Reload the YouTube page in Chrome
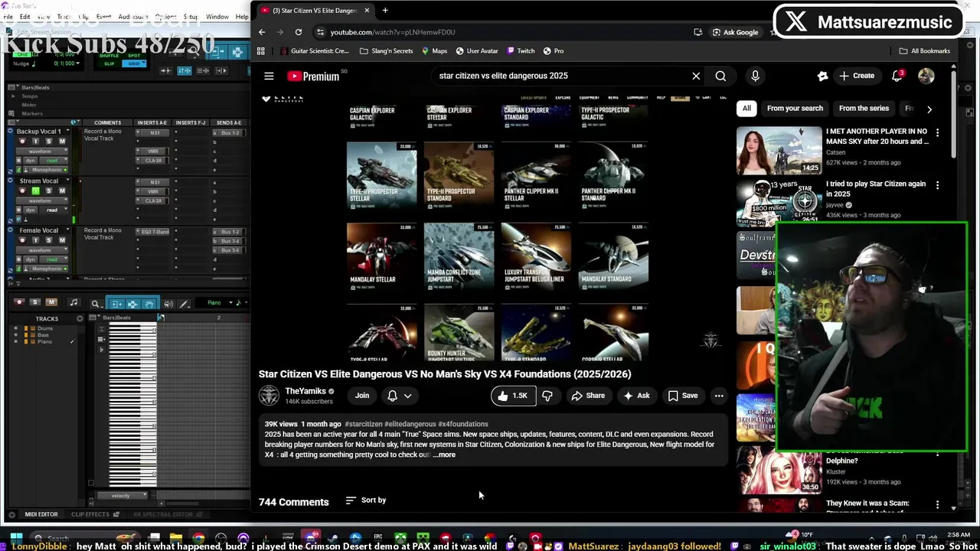The height and width of the screenshot is (551, 980). point(299,32)
